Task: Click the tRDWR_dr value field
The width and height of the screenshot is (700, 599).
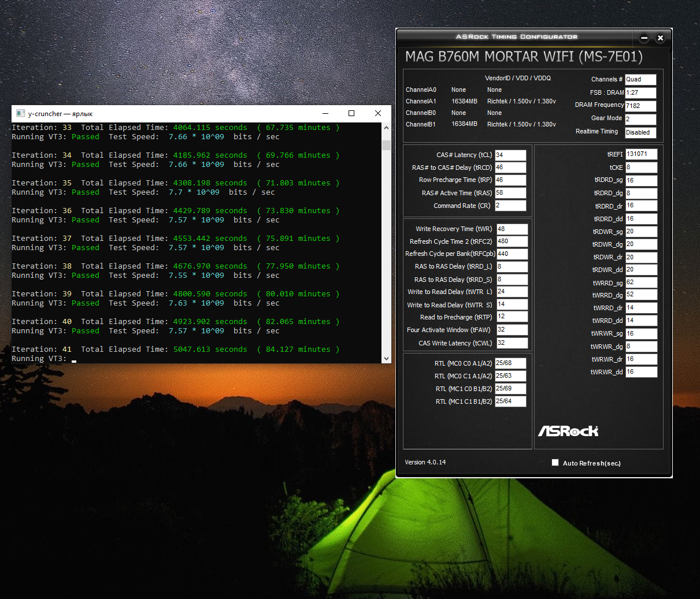Action: (x=641, y=258)
